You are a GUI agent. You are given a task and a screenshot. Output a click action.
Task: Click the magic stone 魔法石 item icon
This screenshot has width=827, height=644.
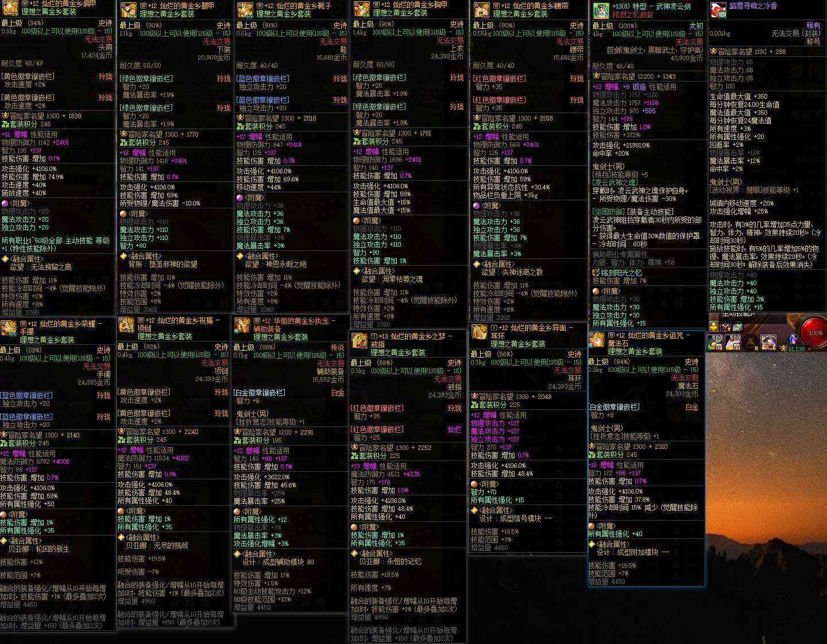[x=597, y=340]
